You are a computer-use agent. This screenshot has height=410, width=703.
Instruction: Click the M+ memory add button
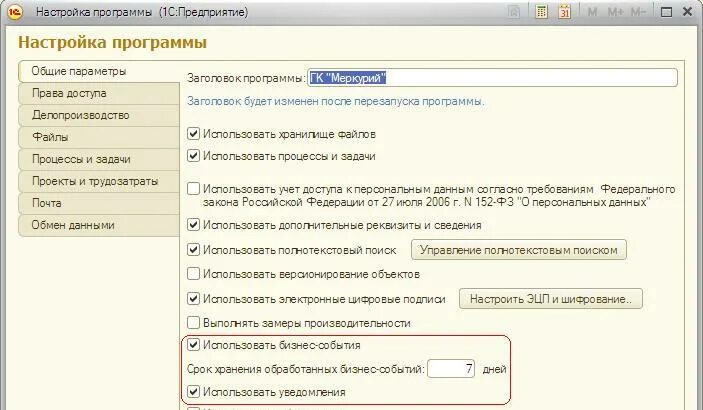point(615,12)
